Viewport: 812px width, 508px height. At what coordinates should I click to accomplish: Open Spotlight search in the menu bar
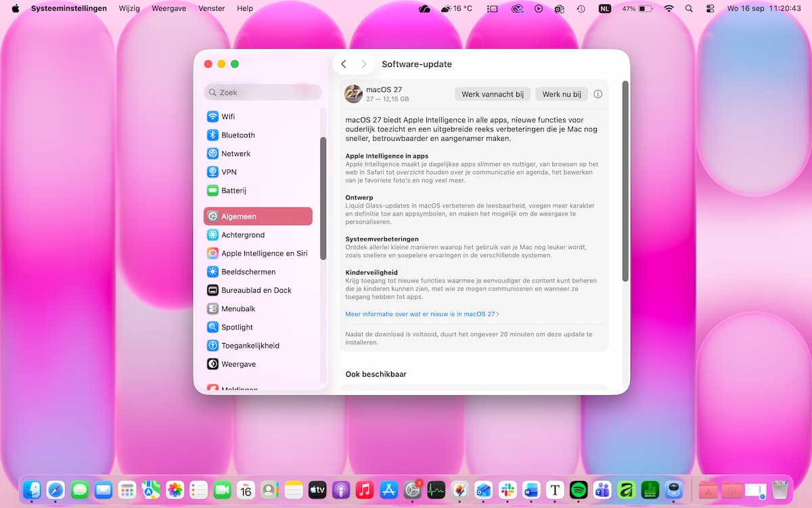pos(689,9)
